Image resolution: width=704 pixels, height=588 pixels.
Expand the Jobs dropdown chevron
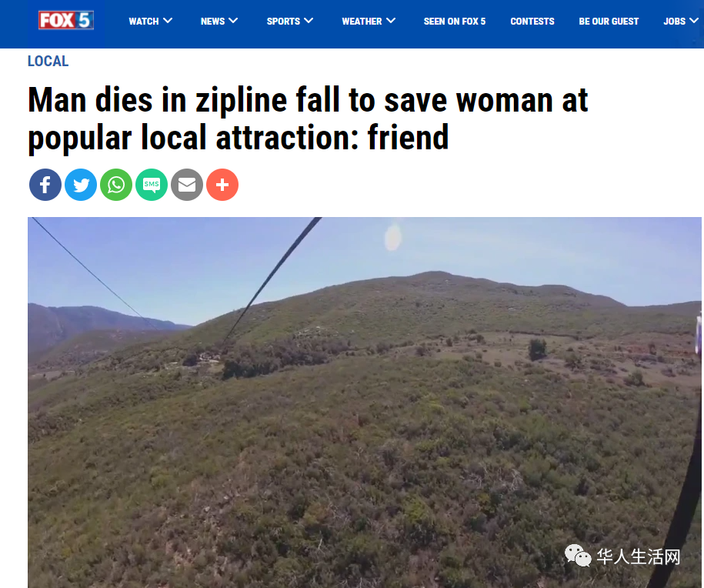point(694,21)
